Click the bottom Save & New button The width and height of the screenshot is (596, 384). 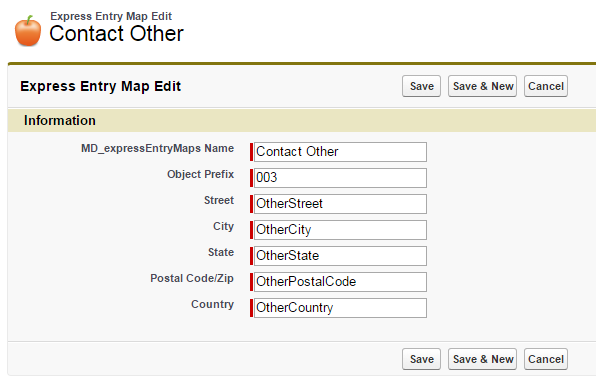click(x=482, y=359)
